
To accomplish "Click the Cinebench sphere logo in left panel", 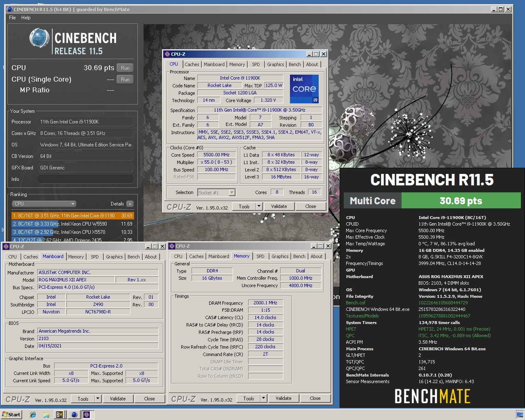I will [39, 39].
